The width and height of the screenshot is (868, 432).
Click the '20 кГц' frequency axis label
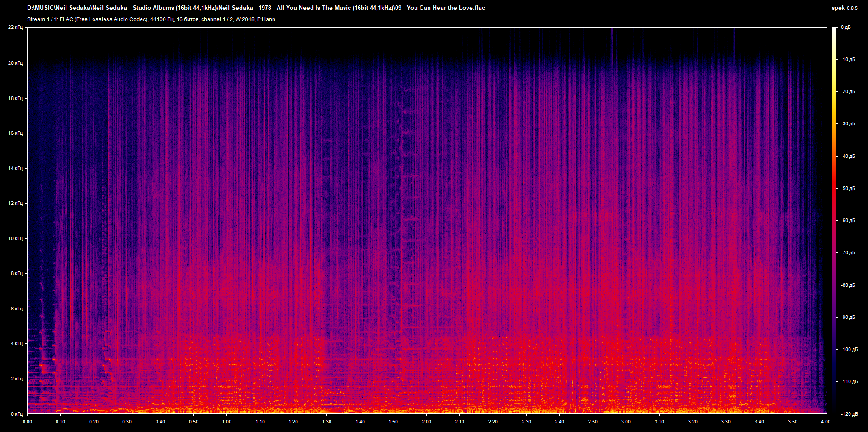click(15, 63)
